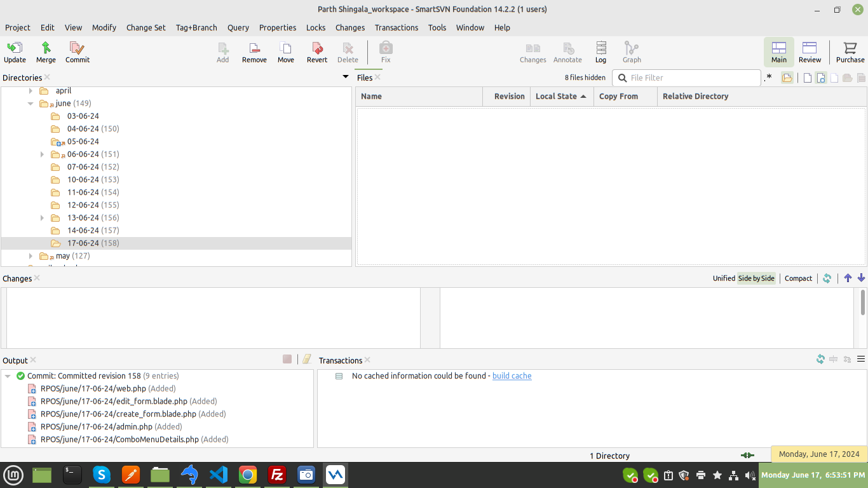Image resolution: width=868 pixels, height=488 pixels.
Task: Launch Google Chrome from taskbar
Action: point(247,475)
